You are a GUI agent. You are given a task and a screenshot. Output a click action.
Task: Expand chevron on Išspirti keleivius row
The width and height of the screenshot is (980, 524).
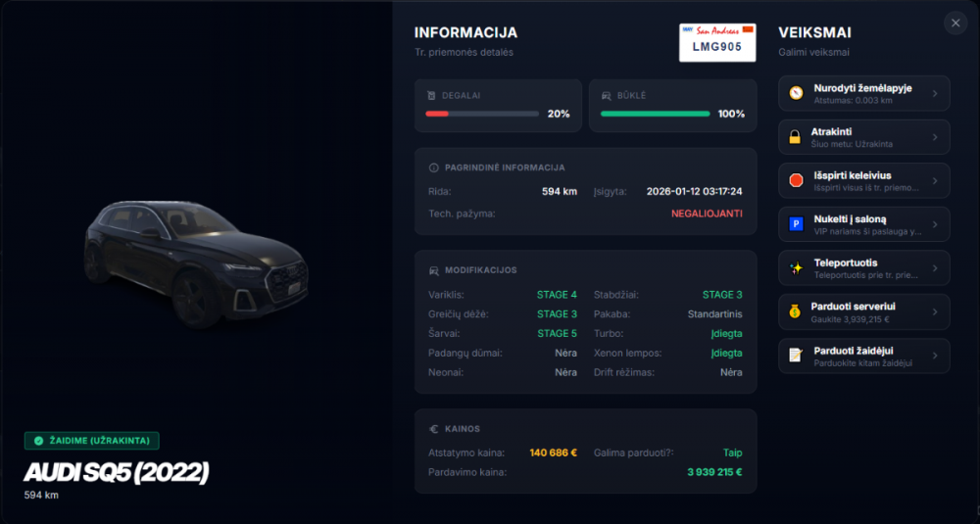pyautogui.click(x=935, y=181)
